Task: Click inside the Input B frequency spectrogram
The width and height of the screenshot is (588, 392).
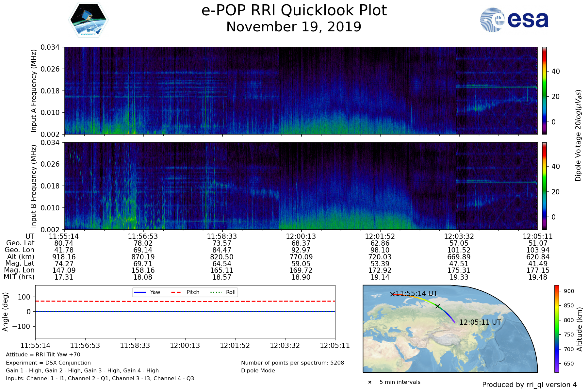Action: [x=301, y=186]
